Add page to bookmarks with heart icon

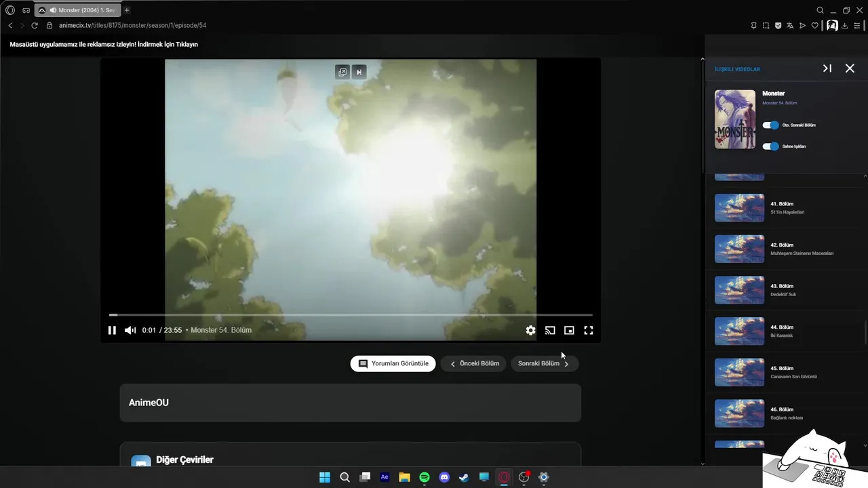[x=815, y=25]
